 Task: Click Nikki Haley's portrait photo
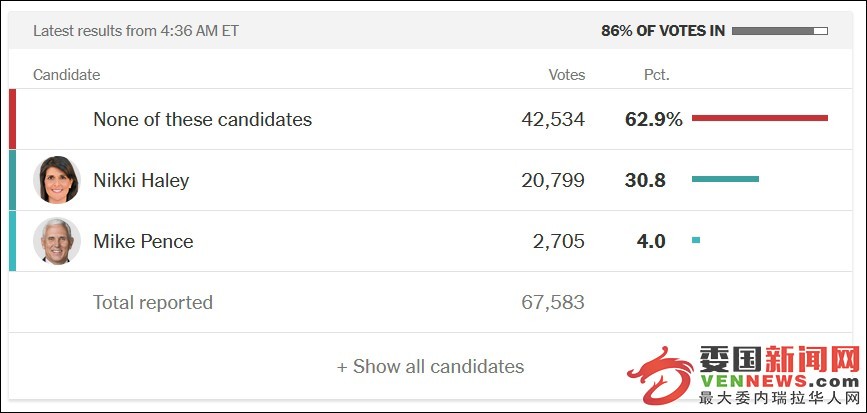click(57, 180)
